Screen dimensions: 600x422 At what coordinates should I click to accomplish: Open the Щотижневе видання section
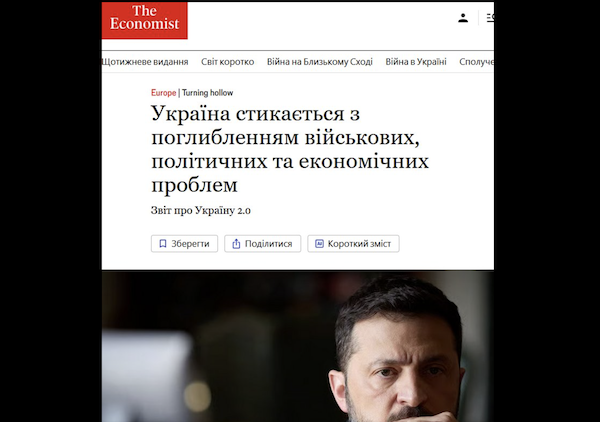[145, 62]
